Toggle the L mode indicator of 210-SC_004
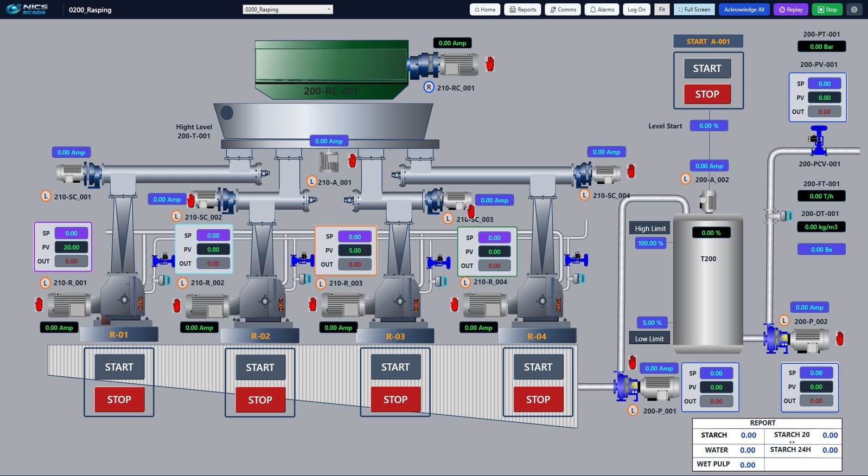This screenshot has width=868, height=476. coord(584,195)
